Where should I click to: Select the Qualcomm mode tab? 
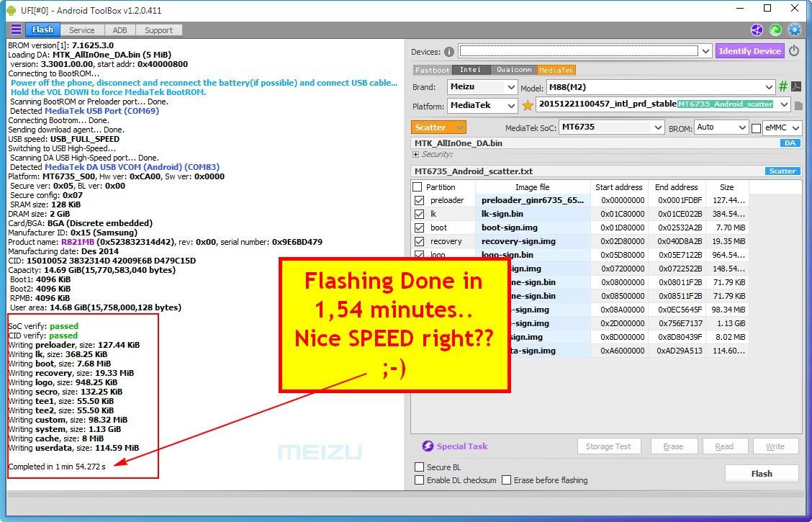coord(513,70)
